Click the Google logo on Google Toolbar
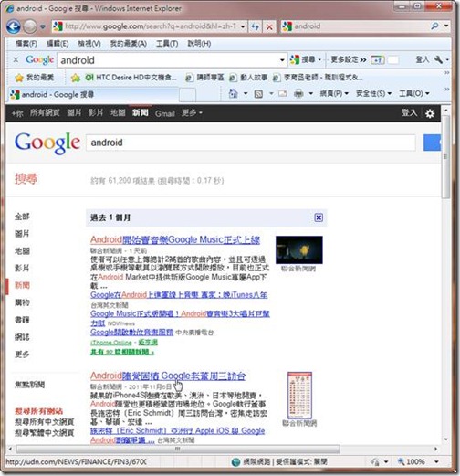This screenshot has width=460, height=476. point(39,59)
